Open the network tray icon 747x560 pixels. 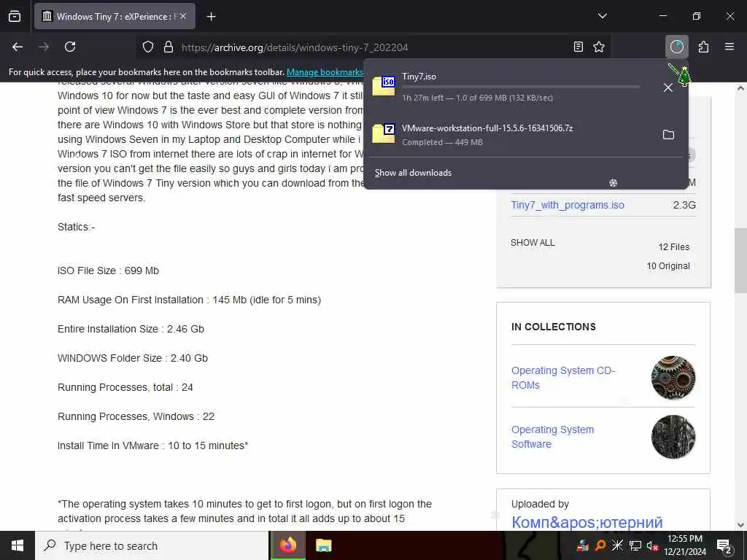(x=635, y=545)
